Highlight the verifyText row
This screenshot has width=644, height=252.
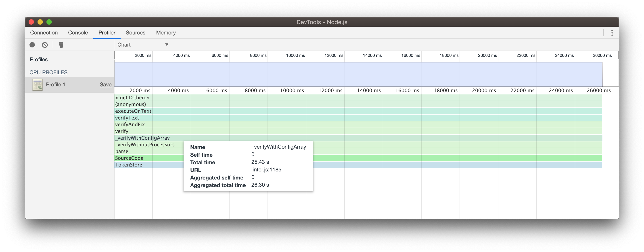pyautogui.click(x=138, y=117)
